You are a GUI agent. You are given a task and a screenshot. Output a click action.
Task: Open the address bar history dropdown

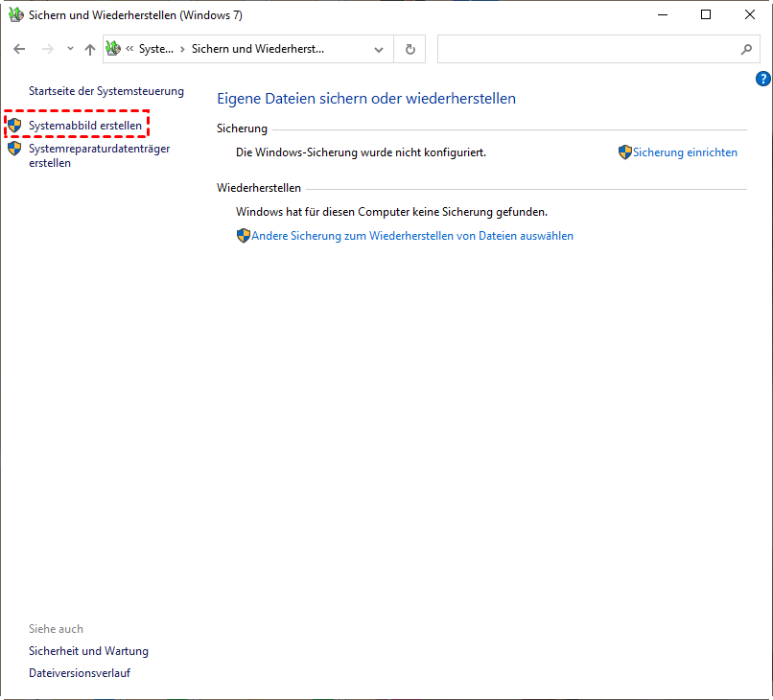pos(379,49)
